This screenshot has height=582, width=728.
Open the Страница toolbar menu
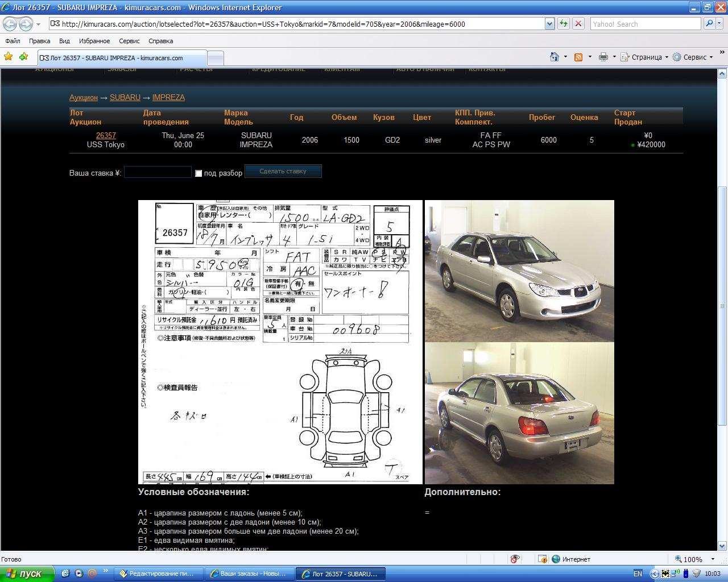pos(644,57)
